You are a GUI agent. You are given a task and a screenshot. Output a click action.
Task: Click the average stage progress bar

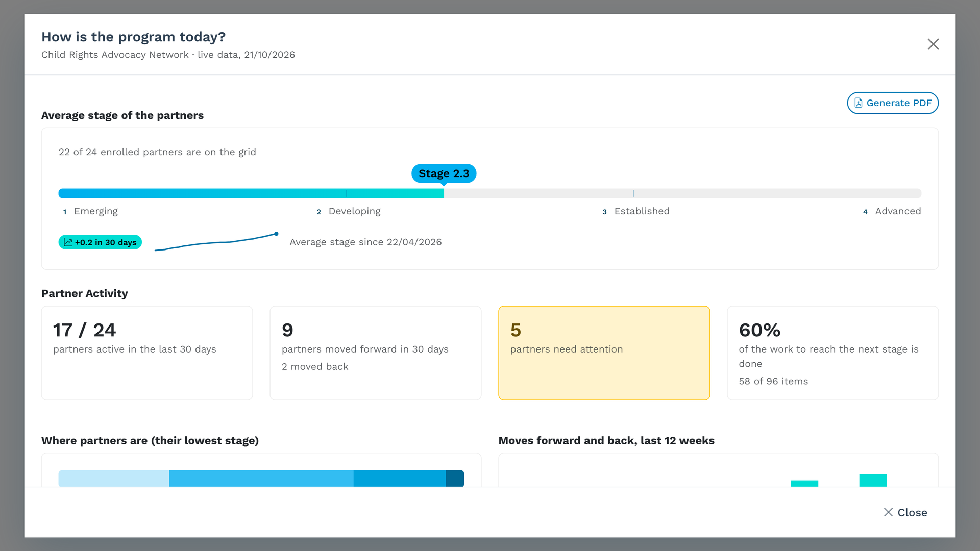tap(490, 193)
